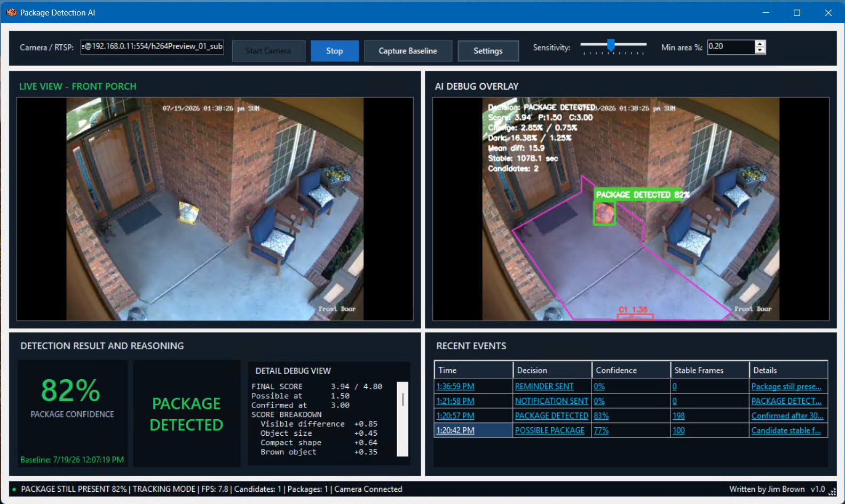Click the 100 stable frames link
Viewport: 845px width, 504px height.
coord(678,430)
